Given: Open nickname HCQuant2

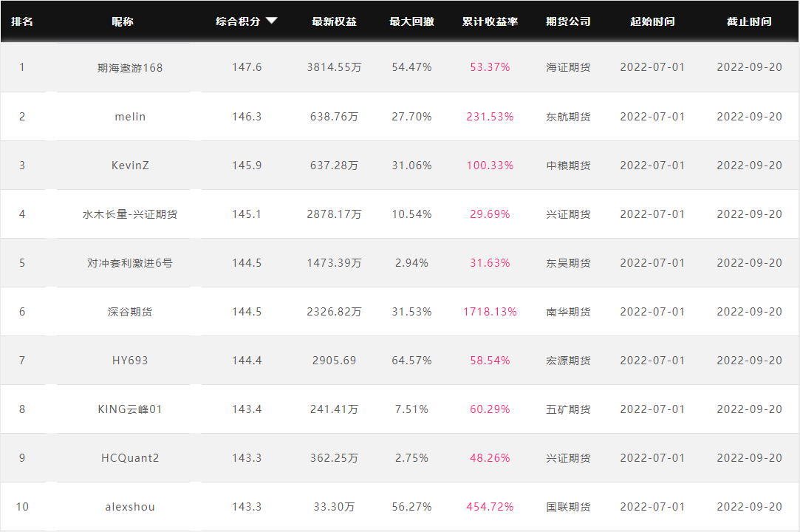Looking at the screenshot, I should point(130,458).
